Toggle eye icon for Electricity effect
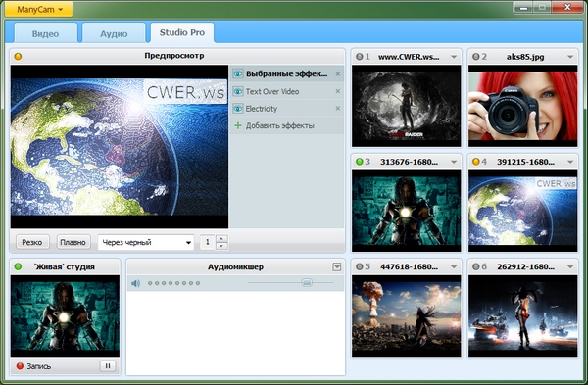The image size is (588, 385). pyautogui.click(x=238, y=109)
